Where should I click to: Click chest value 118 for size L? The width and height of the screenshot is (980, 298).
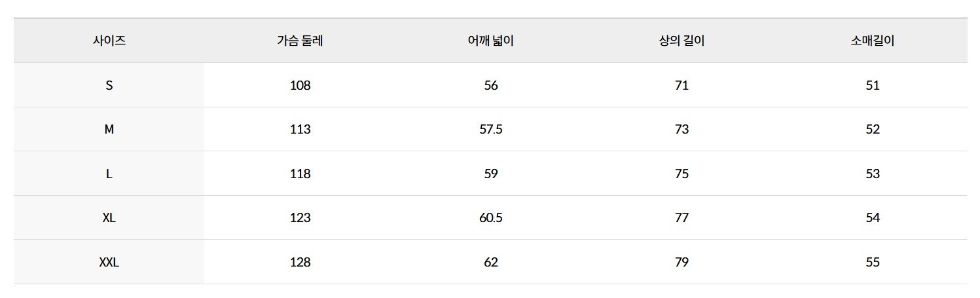300,174
